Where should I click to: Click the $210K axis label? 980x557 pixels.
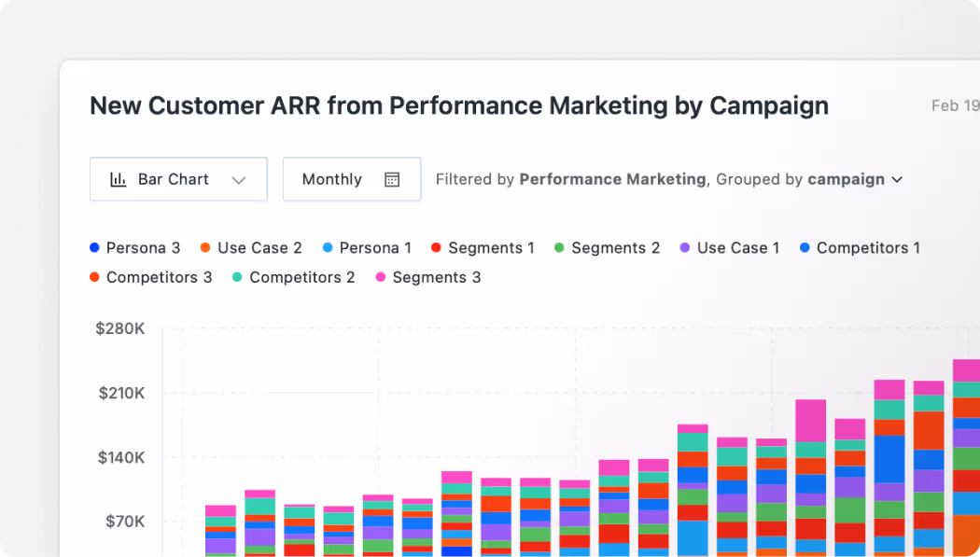[121, 394]
